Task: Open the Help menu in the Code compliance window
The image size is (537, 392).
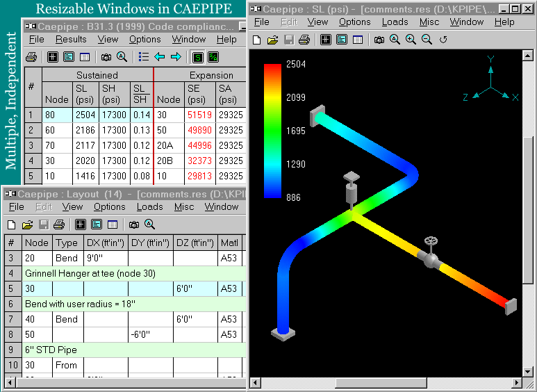Action: click(x=226, y=40)
